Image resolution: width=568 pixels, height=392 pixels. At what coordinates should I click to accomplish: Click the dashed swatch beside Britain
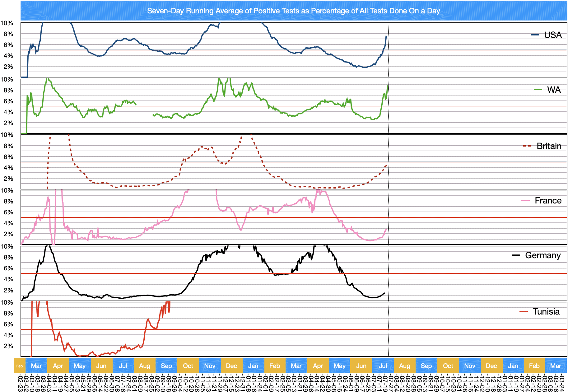click(x=527, y=146)
